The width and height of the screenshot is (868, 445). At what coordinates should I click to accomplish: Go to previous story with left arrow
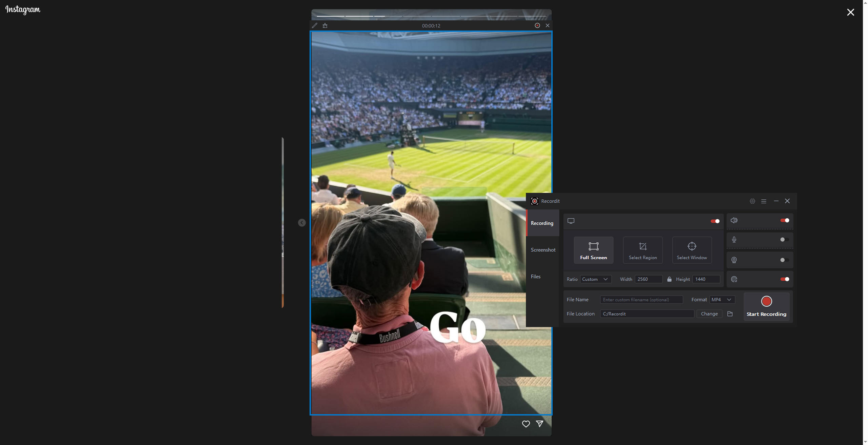click(302, 223)
